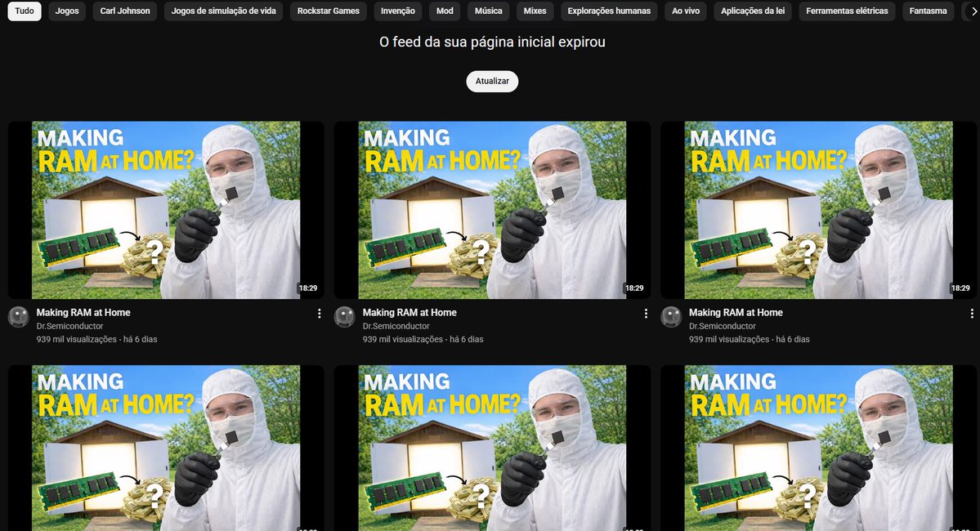Click the 18:29 duration badge on the top-right thumbnail
The height and width of the screenshot is (531, 980).
tap(960, 288)
